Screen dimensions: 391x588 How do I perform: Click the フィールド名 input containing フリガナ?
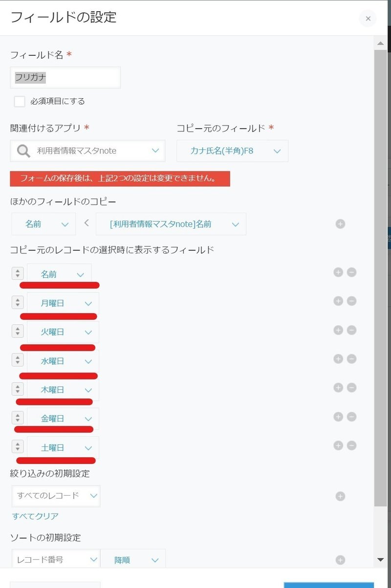[x=65, y=78]
